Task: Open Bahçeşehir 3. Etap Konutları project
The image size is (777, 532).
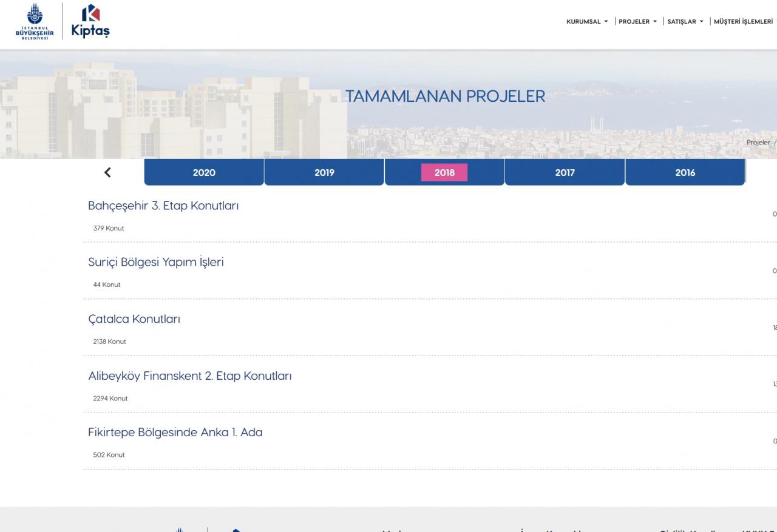Action: [x=163, y=206]
